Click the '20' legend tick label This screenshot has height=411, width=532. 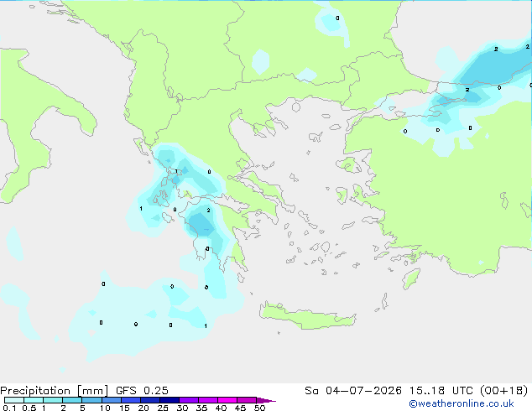click(143, 408)
